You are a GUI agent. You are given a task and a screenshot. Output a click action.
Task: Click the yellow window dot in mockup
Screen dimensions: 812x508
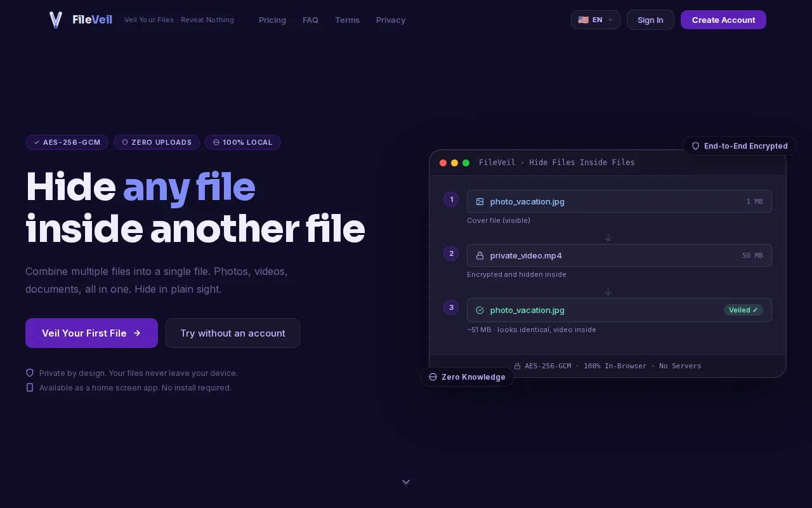click(x=454, y=163)
